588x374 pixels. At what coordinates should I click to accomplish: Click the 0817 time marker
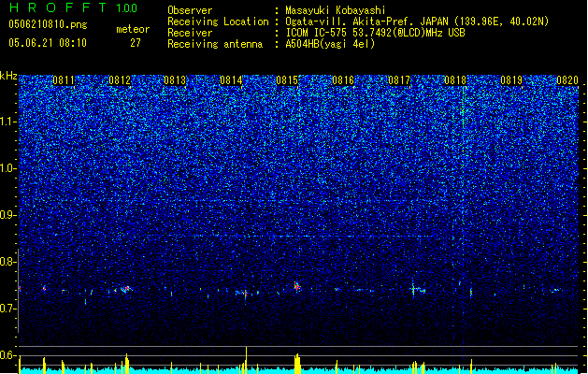(x=399, y=80)
